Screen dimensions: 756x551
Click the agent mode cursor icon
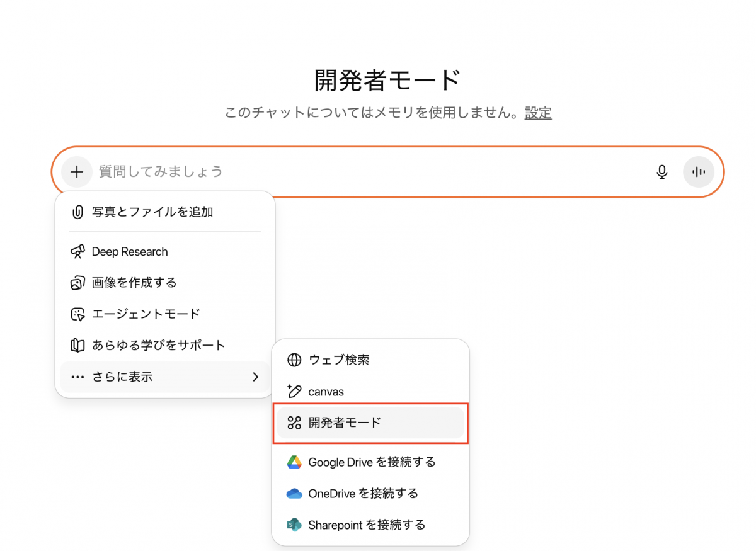(77, 314)
